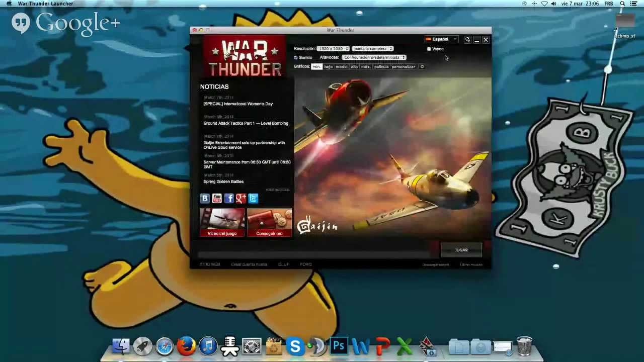The width and height of the screenshot is (644, 362).
Task: Open the Google+ page icon
Action: pos(241,199)
